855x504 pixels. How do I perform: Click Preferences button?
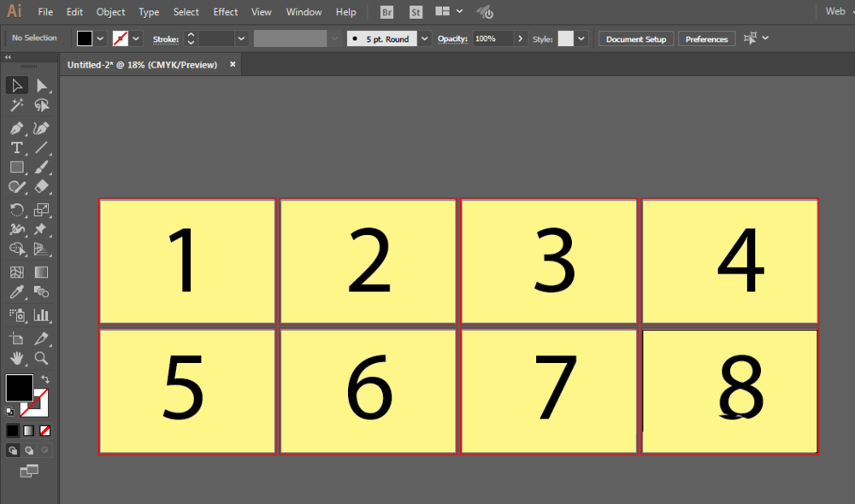707,39
